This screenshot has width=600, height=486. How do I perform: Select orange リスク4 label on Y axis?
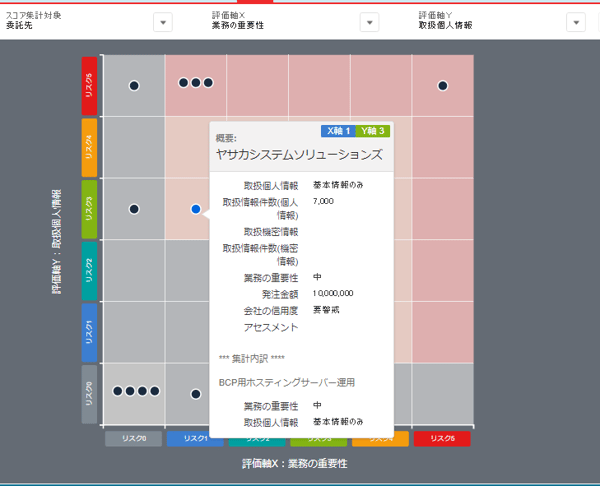(x=90, y=147)
